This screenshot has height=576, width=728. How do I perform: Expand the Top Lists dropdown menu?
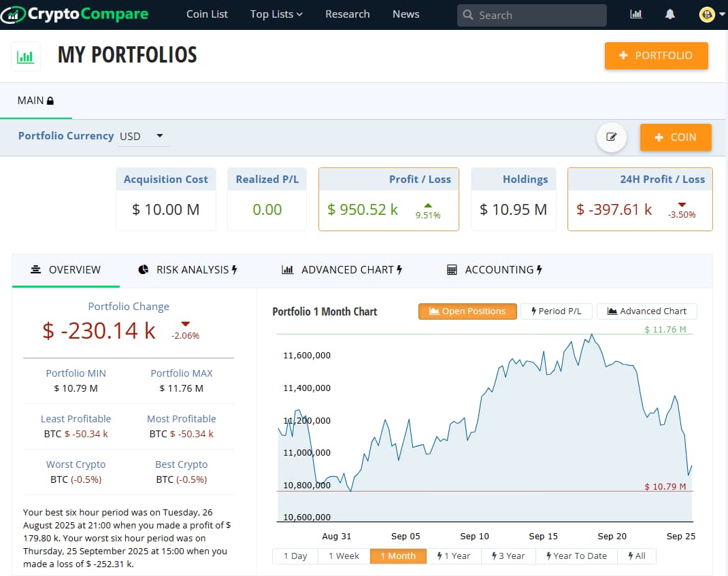(x=276, y=14)
